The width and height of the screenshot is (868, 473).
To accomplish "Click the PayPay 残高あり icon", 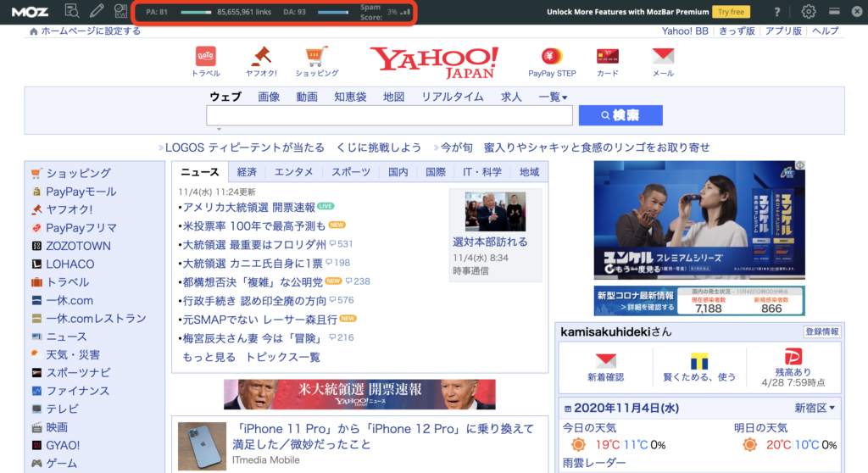I will [793, 357].
